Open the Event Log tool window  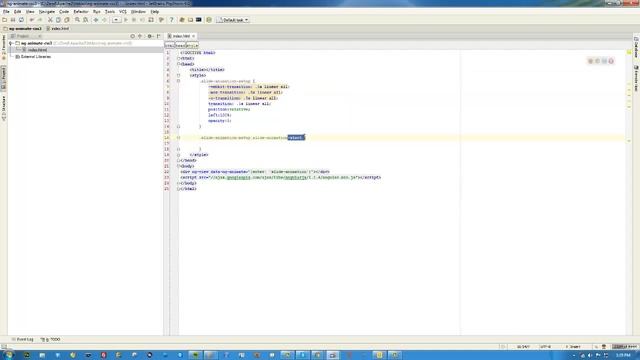(x=23, y=339)
